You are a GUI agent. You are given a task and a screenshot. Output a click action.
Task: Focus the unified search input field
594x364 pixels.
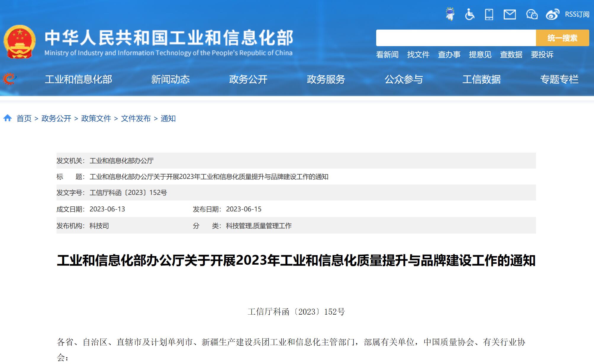456,38
